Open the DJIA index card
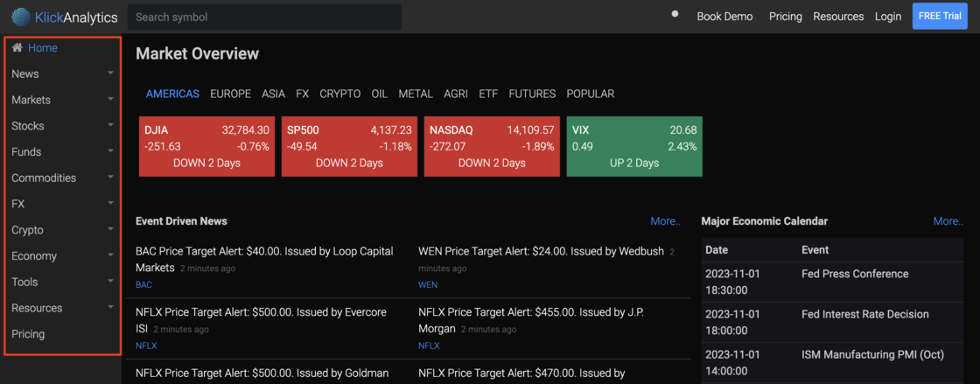Viewport: 980px width, 384px height. [206, 147]
